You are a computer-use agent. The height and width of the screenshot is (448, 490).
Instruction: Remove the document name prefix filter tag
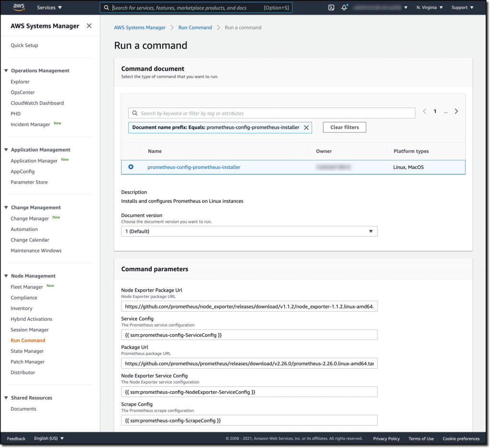(x=306, y=127)
